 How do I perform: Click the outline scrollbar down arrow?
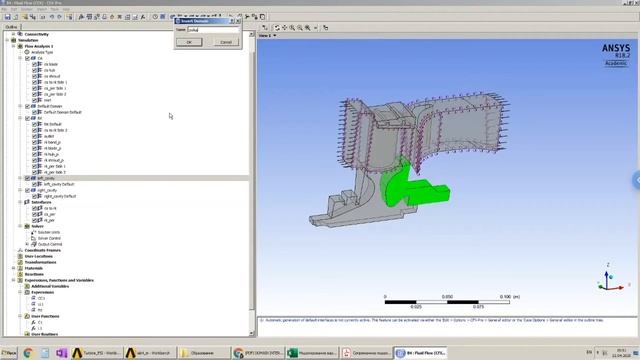[251, 333]
